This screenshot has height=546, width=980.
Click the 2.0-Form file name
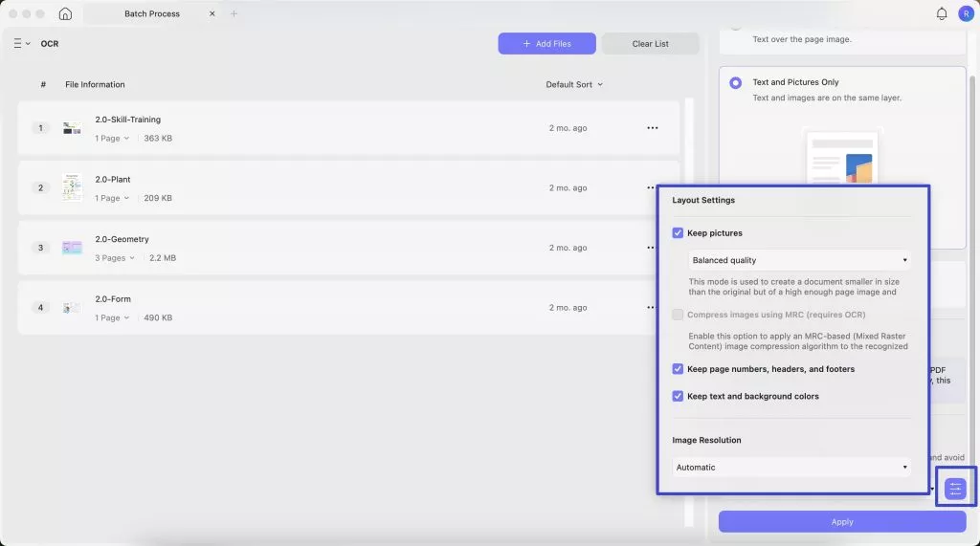click(113, 299)
